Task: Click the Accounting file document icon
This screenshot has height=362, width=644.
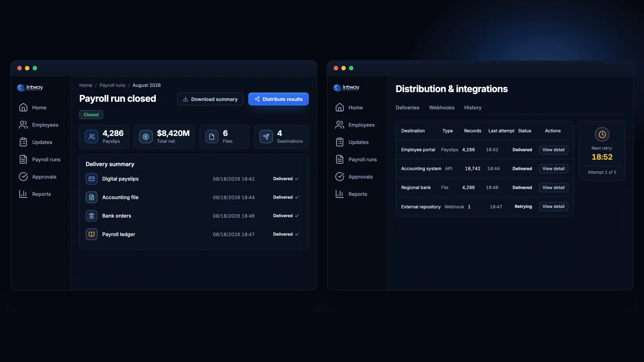Action: pyautogui.click(x=92, y=197)
